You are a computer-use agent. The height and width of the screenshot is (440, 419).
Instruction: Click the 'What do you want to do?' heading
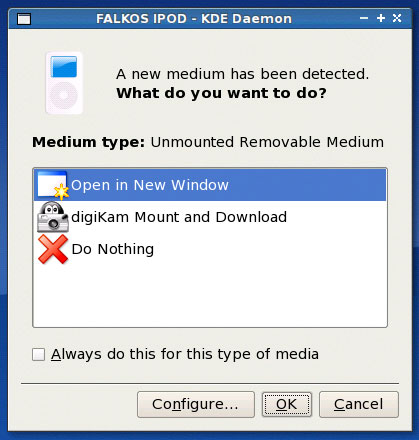(221, 93)
